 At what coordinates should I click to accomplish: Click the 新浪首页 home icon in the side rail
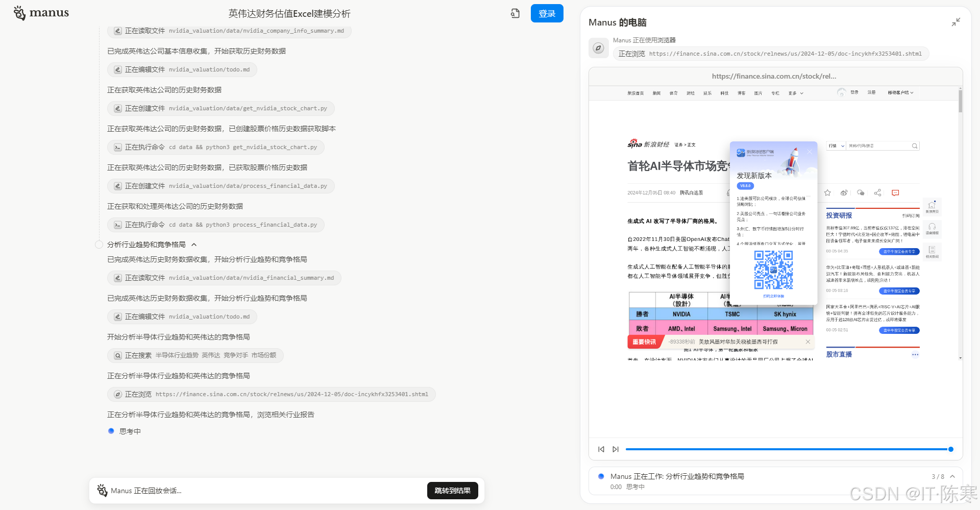(932, 207)
